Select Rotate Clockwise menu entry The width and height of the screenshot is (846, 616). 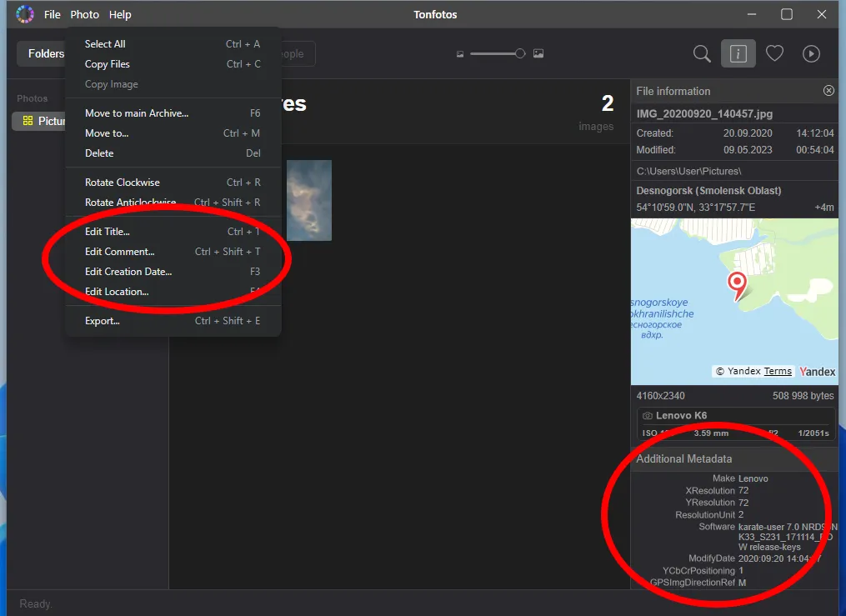point(173,183)
